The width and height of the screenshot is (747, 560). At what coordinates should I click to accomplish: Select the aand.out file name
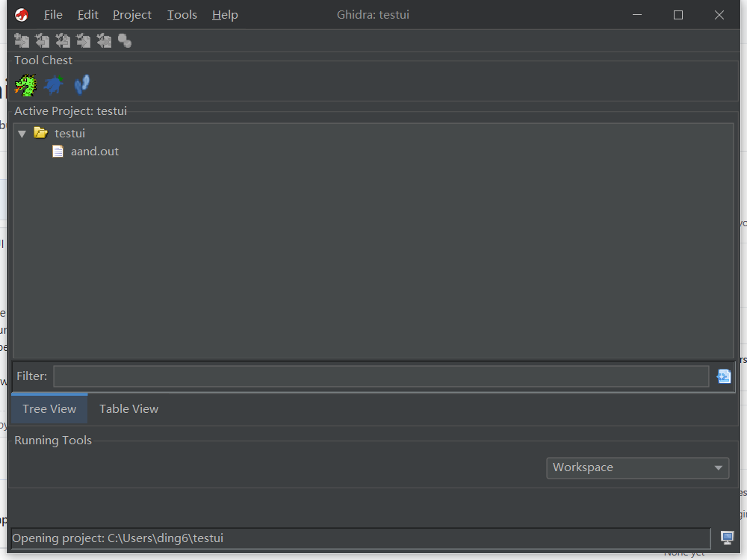(x=95, y=152)
